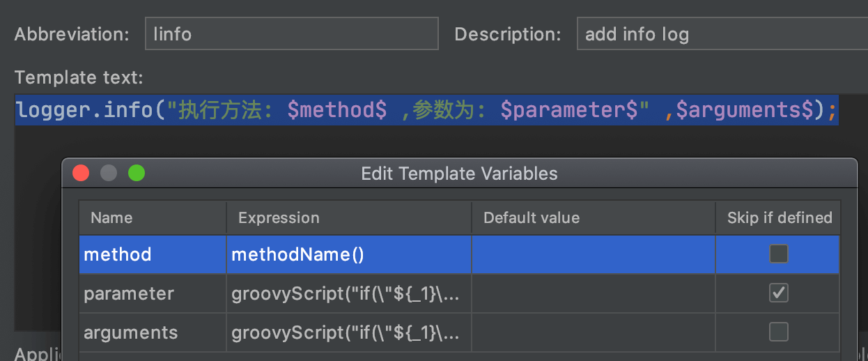Select the arguments variable name
Image resolution: width=868 pixels, height=361 pixels.
click(131, 332)
